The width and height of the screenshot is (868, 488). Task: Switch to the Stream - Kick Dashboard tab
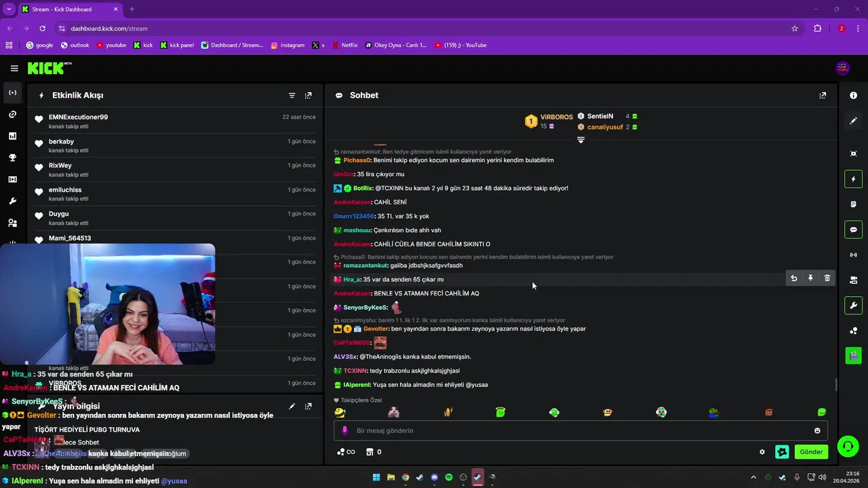69,9
